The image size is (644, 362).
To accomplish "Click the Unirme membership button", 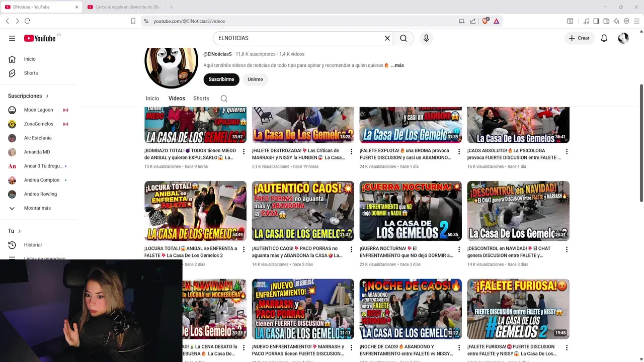I will pos(255,79).
